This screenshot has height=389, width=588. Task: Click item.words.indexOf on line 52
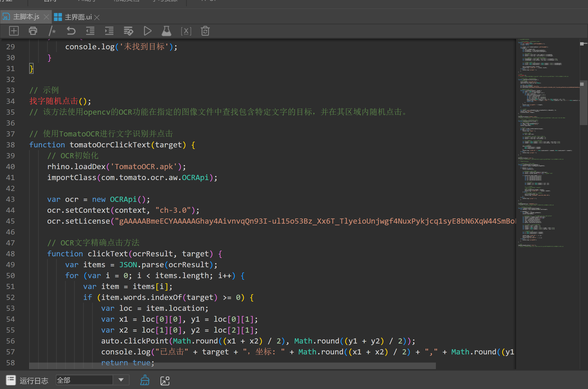141,297
